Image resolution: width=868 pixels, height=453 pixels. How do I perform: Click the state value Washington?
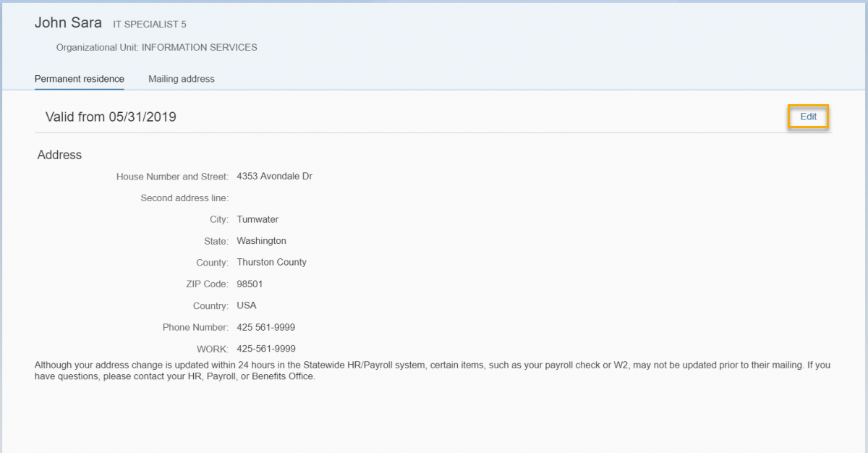261,241
